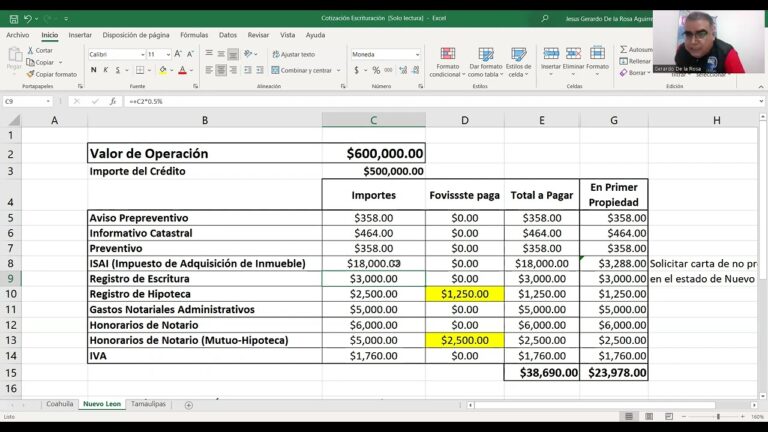Image resolution: width=768 pixels, height=432 pixels.
Task: Click the decrease indent icon
Action: click(248, 70)
